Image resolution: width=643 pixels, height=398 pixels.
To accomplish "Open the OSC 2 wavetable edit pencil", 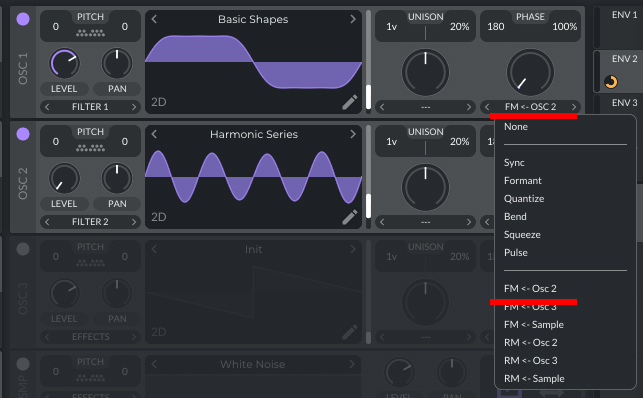I will [350, 217].
